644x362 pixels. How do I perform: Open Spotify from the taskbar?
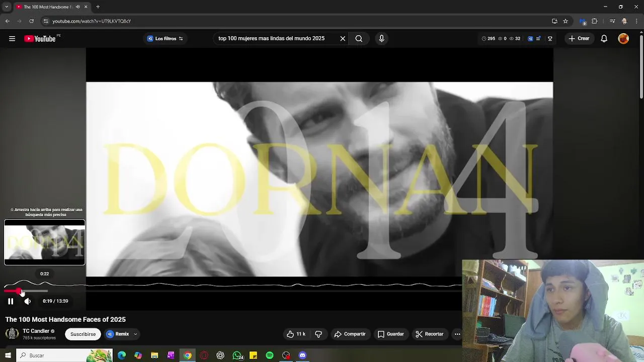270,355
